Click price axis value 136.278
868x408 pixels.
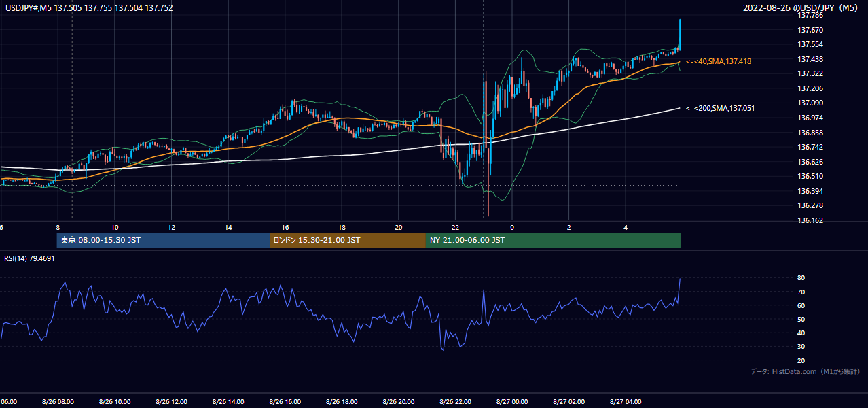[810, 205]
